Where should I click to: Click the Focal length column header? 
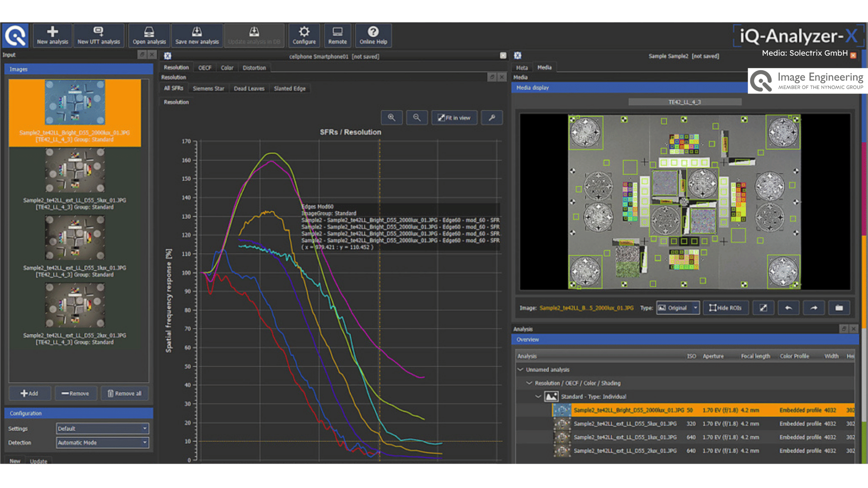point(755,356)
